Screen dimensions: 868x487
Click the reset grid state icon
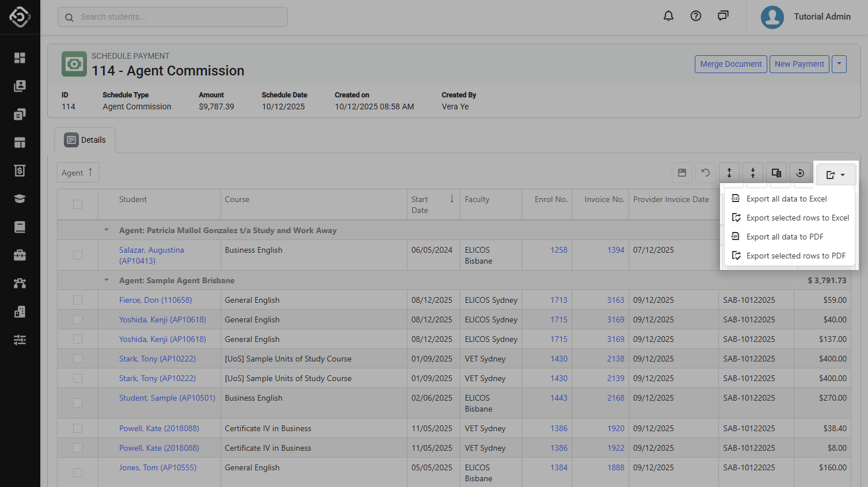800,173
